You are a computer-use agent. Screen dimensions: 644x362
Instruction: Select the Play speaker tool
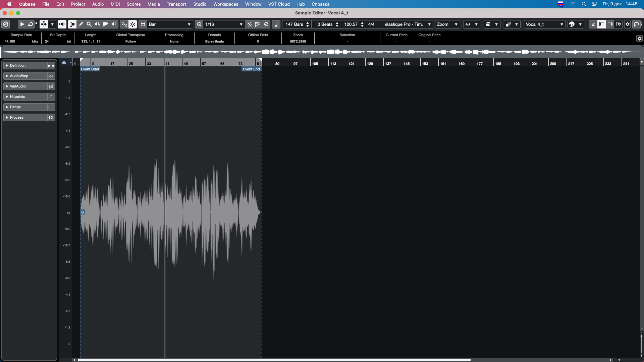97,24
